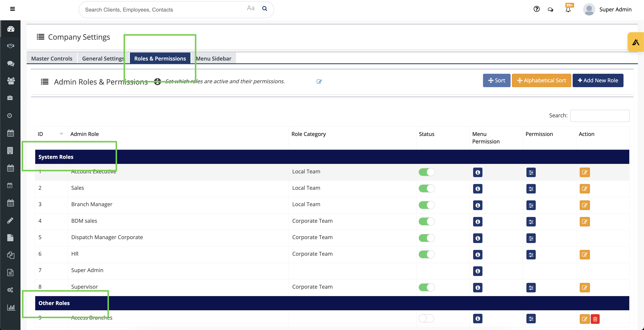Click the Alphabetical Sort button

pyautogui.click(x=541, y=80)
